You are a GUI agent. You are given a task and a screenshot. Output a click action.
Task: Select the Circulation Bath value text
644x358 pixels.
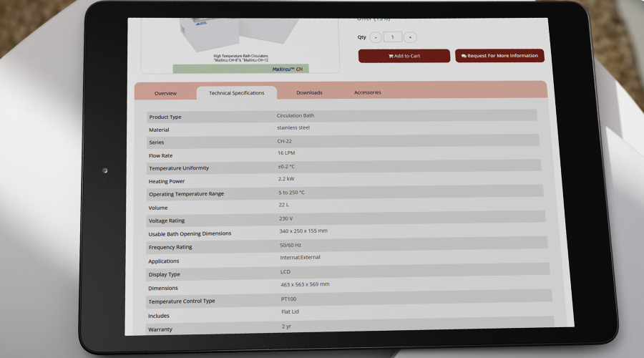click(x=296, y=115)
